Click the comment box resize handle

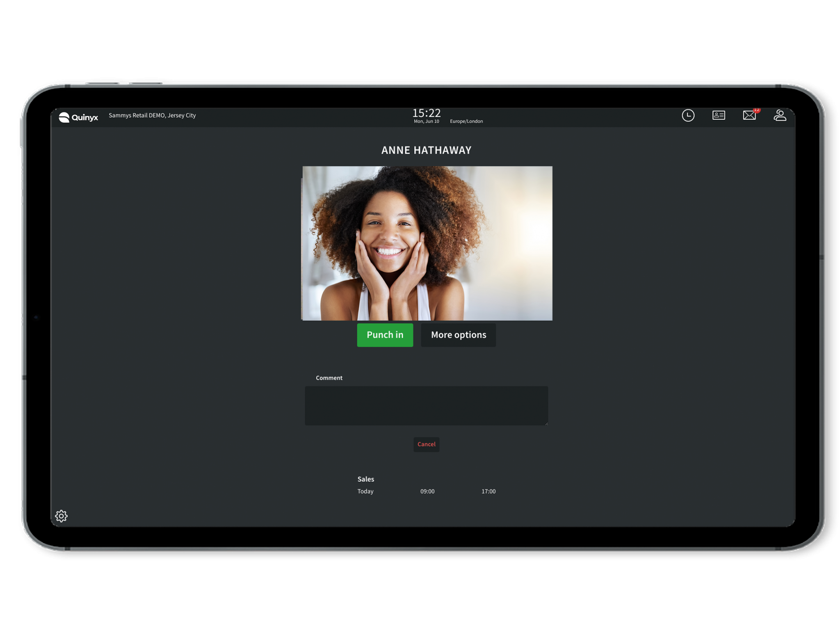[x=546, y=423]
